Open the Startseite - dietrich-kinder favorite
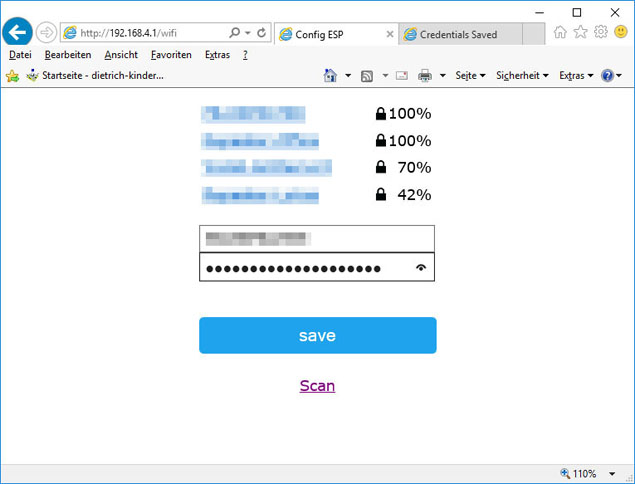Screen dimensions: 635x484 coord(95,76)
